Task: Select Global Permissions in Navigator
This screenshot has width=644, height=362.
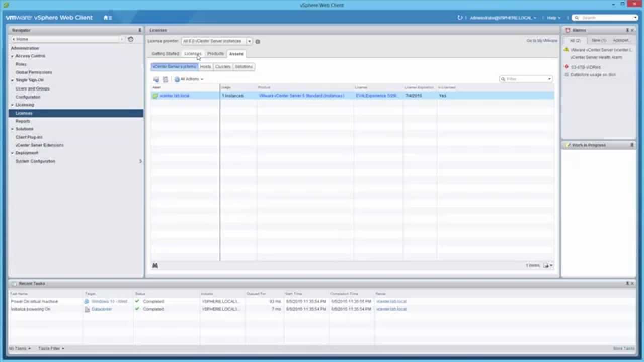Action: (34, 72)
